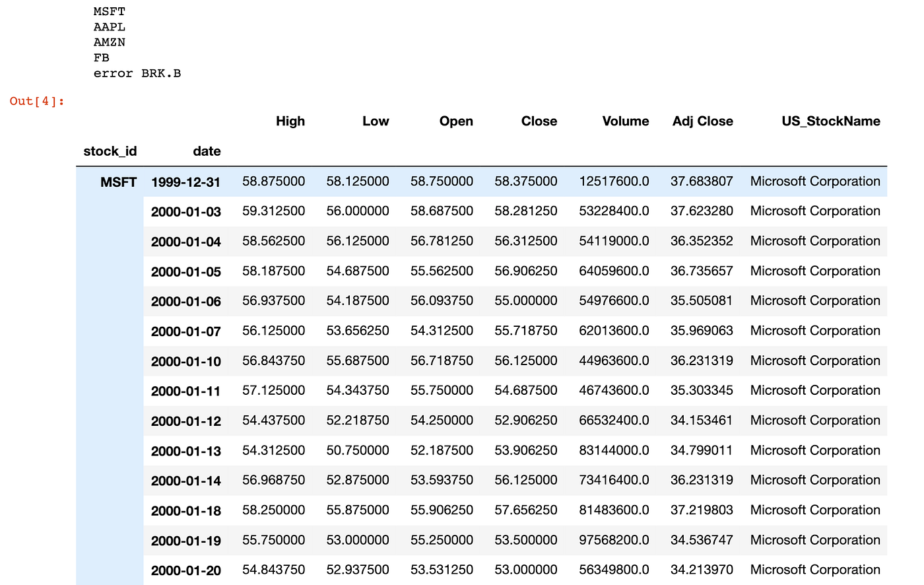924x585 pixels.
Task: Click the 2000-01-20 date row label
Action: [186, 570]
